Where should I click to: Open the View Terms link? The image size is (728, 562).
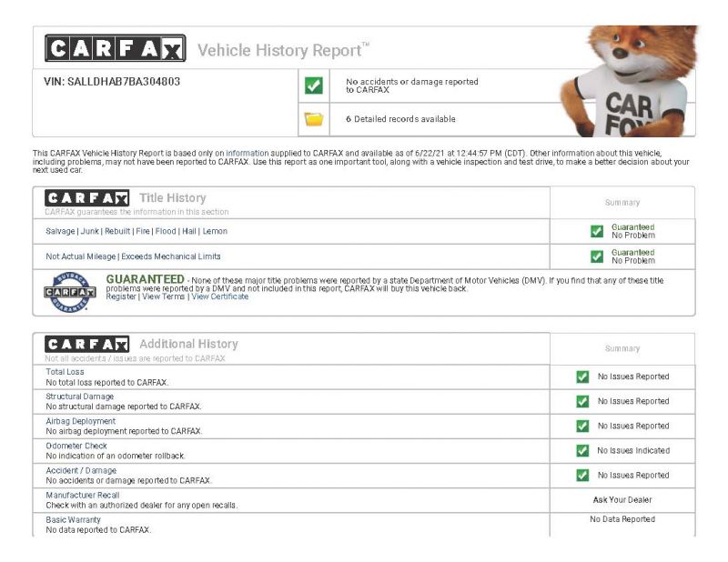(164, 296)
